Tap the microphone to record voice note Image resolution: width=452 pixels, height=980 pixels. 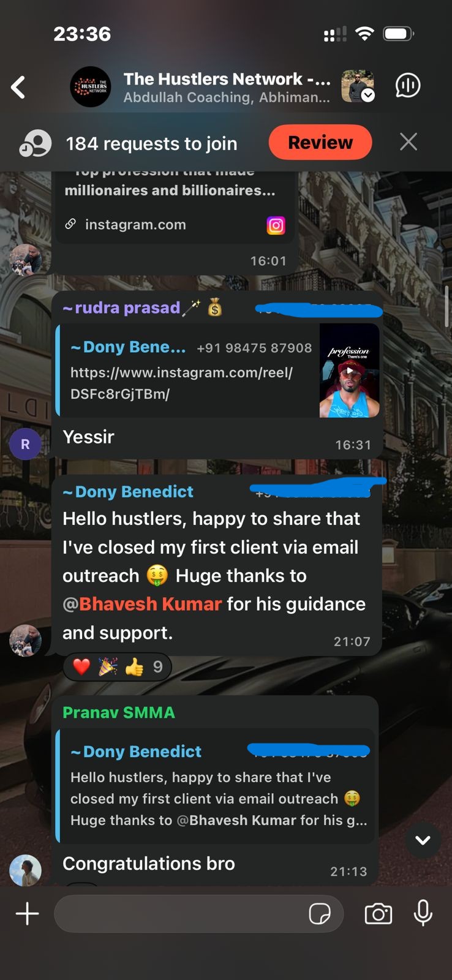click(423, 913)
